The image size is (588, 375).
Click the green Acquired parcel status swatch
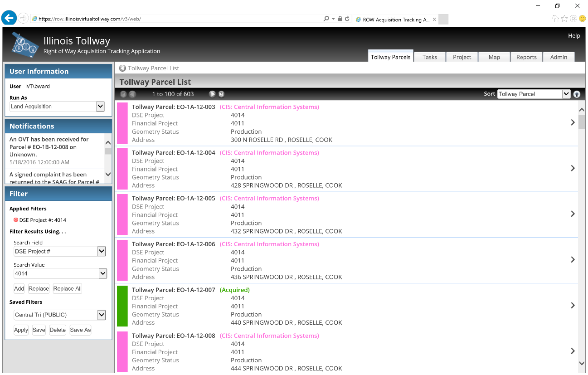point(122,306)
